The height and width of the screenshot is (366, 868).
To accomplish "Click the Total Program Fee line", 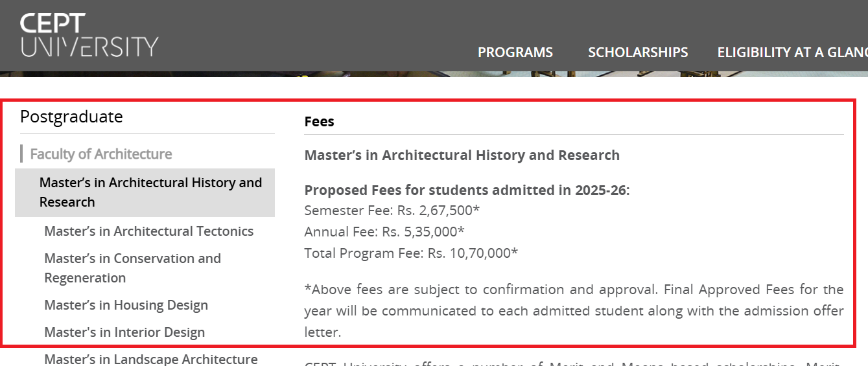I will tap(411, 253).
